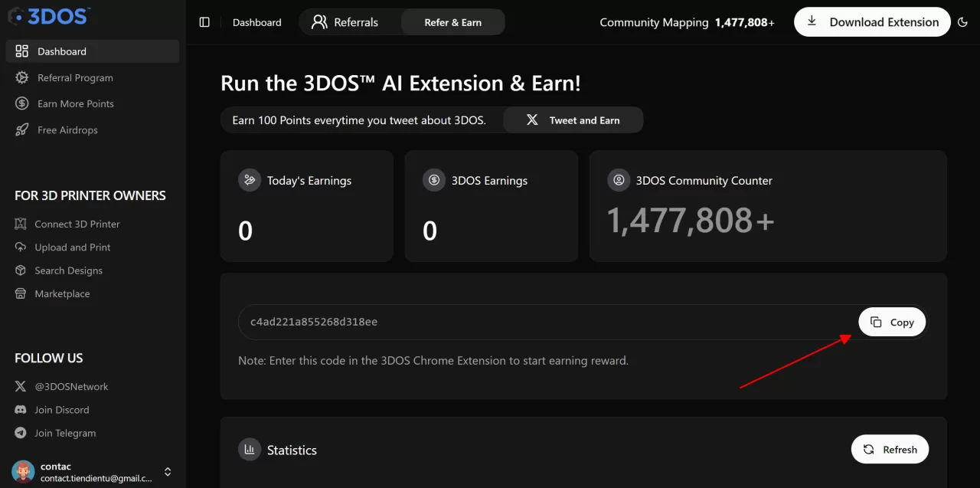Image resolution: width=980 pixels, height=488 pixels.
Task: Click the chrome extension note text
Action: point(433,360)
